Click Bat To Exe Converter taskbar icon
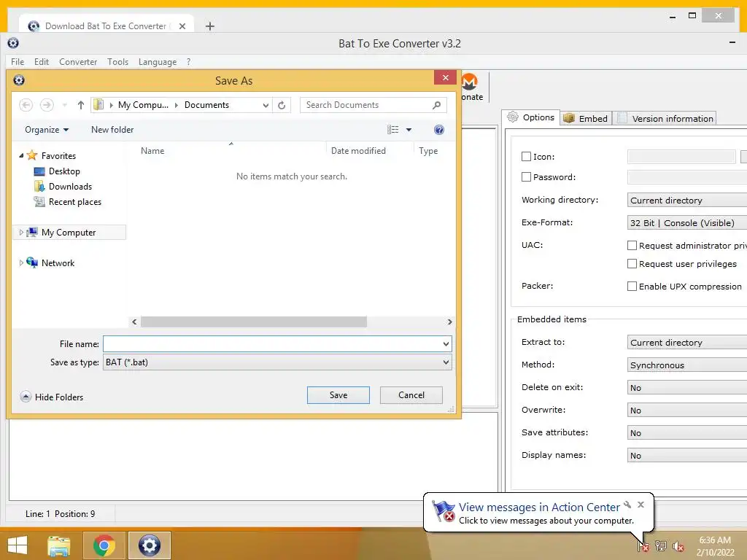The width and height of the screenshot is (747, 560). [x=149, y=545]
